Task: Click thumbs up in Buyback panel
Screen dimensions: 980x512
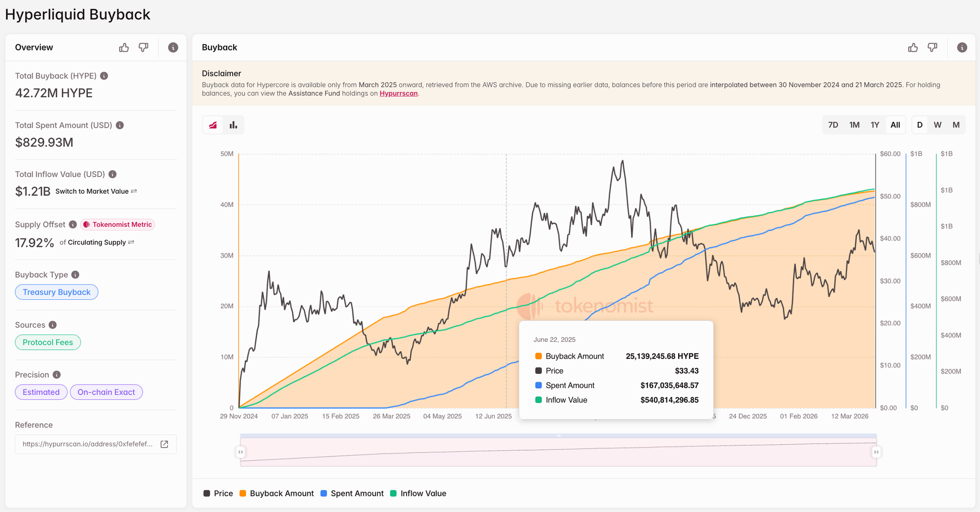Action: click(913, 48)
